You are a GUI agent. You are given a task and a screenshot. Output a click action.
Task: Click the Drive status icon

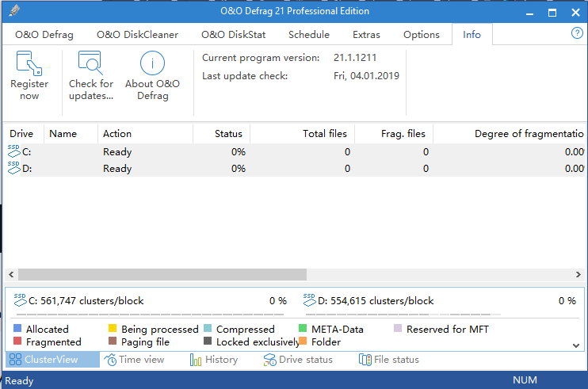tap(269, 360)
